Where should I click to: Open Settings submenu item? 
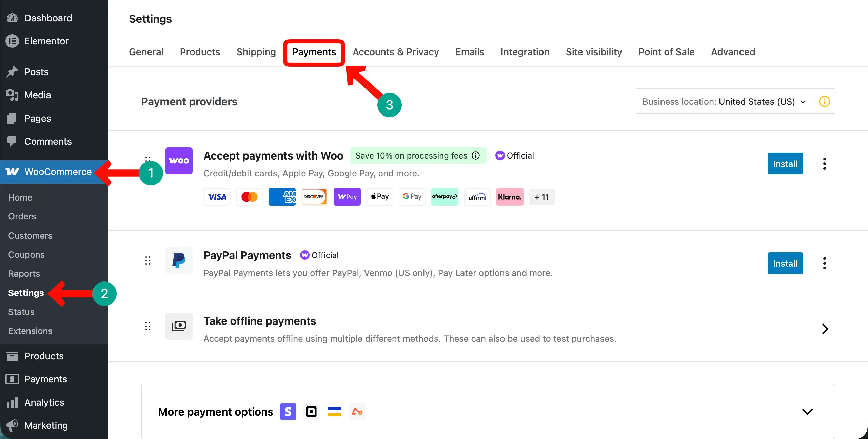26,293
